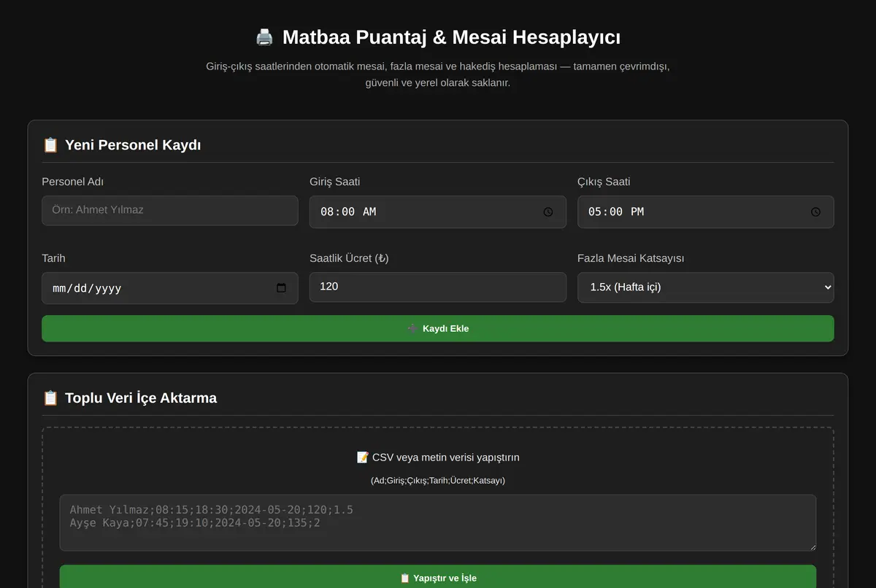Open the clock picker in Çıkış Saati
The image size is (876, 588).
point(816,212)
